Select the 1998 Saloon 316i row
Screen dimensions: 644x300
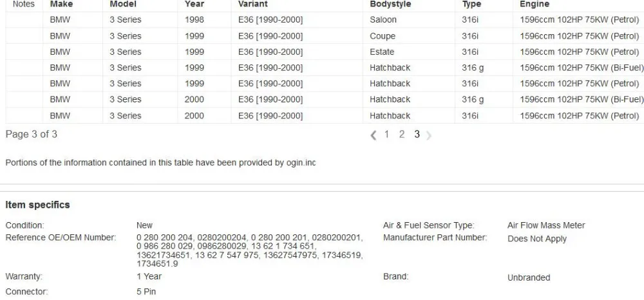coord(325,20)
